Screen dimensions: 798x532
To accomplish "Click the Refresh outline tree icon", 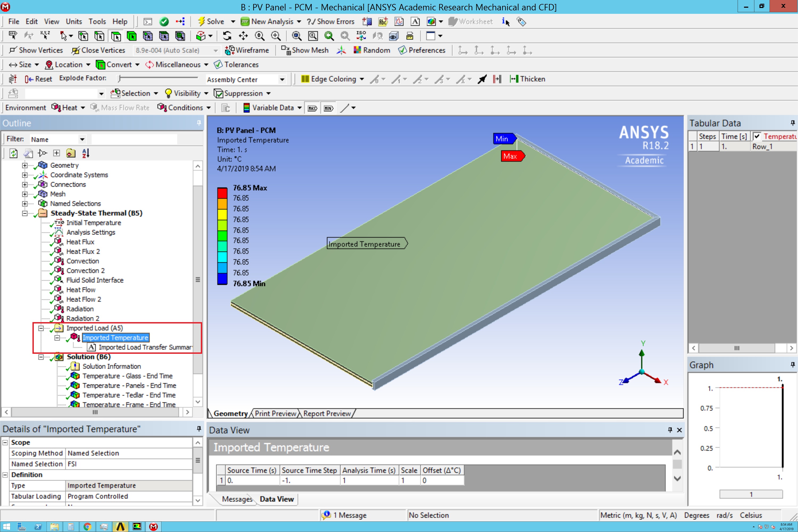I will pyautogui.click(x=13, y=153).
